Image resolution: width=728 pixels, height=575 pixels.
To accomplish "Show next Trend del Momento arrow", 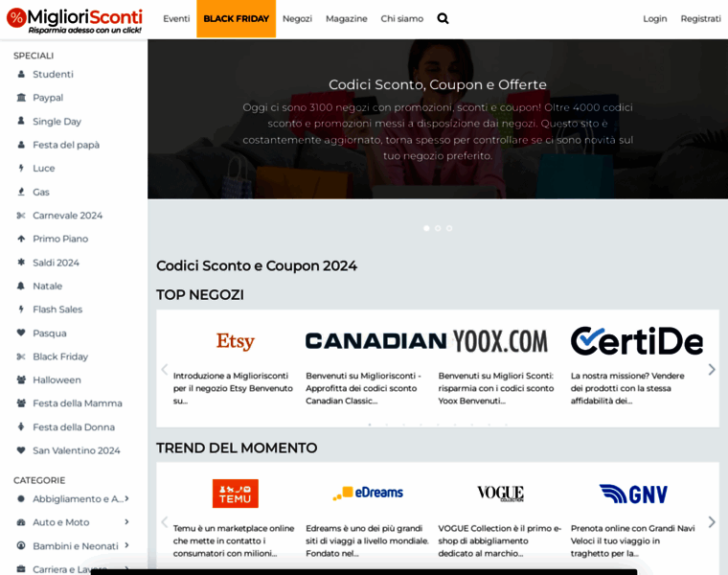I will coord(712,522).
